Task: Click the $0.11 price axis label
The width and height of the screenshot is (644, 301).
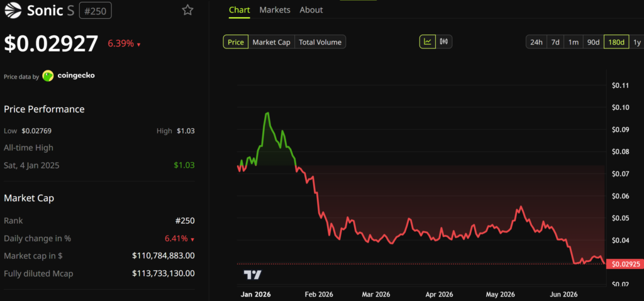Action: pyautogui.click(x=620, y=85)
